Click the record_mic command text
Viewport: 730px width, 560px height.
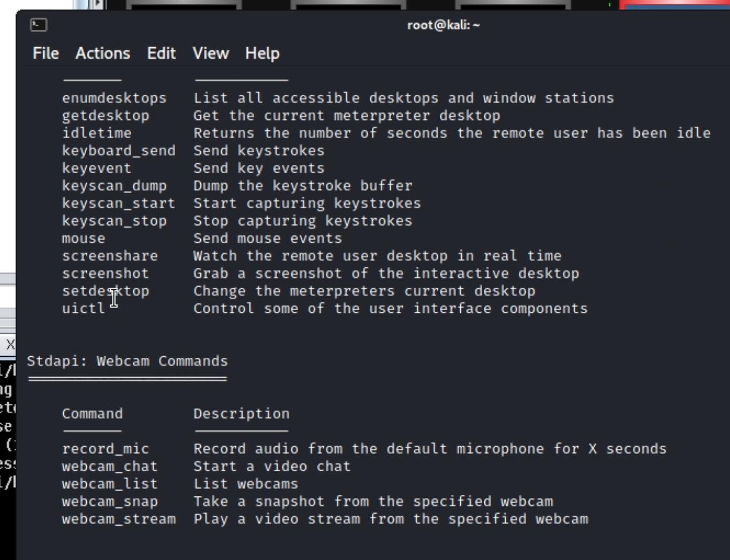[x=105, y=448]
